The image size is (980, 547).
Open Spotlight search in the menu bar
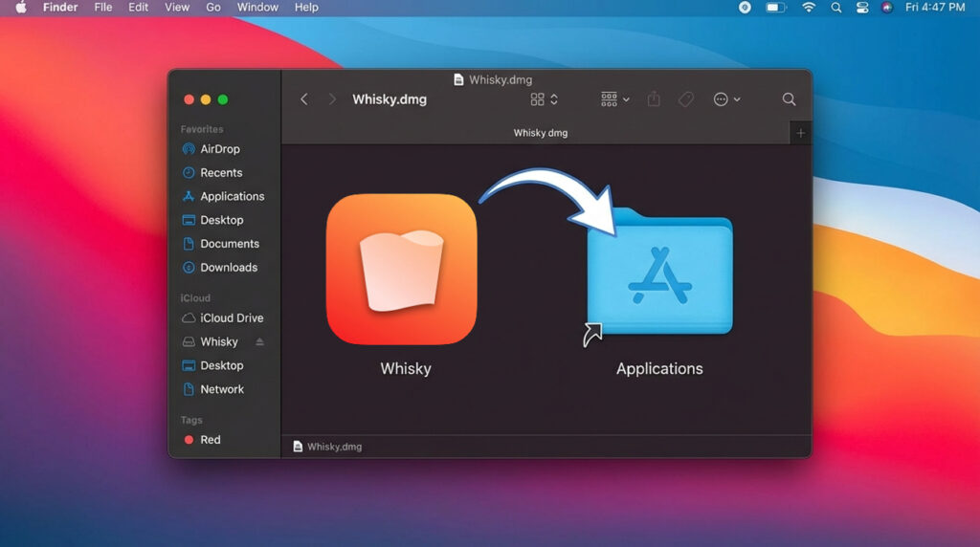(x=836, y=8)
